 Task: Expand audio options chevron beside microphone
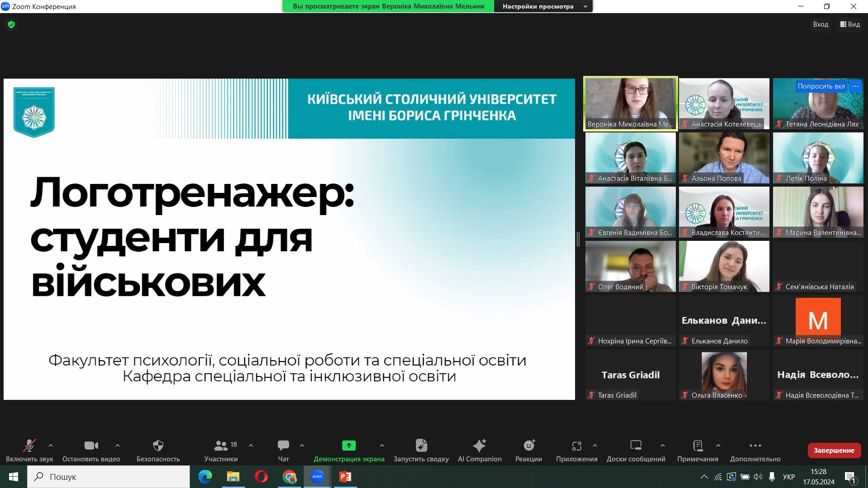(51, 446)
